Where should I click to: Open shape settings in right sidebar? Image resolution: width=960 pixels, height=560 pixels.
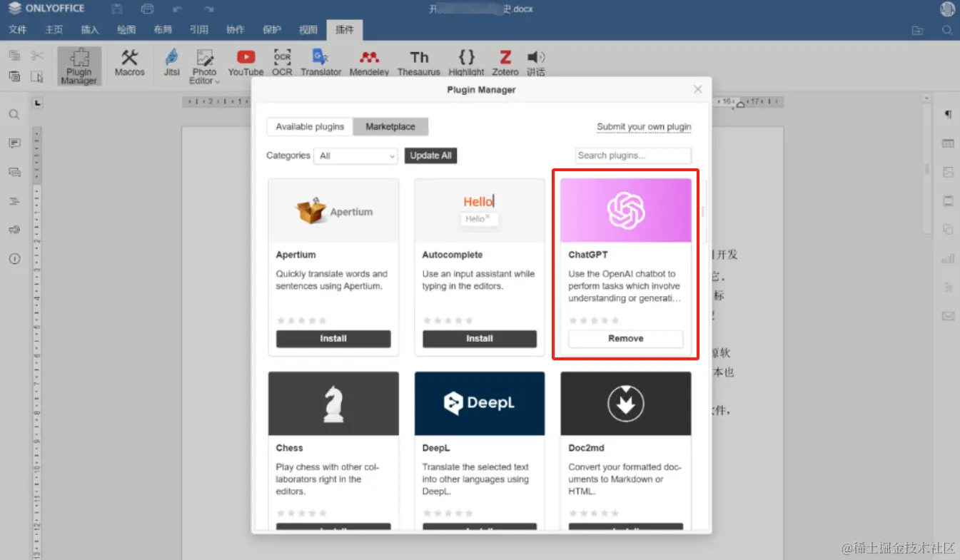[949, 230]
